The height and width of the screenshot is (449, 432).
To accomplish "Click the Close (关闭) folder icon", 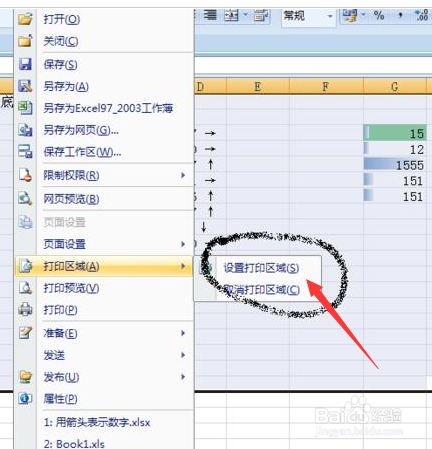I will (x=25, y=41).
